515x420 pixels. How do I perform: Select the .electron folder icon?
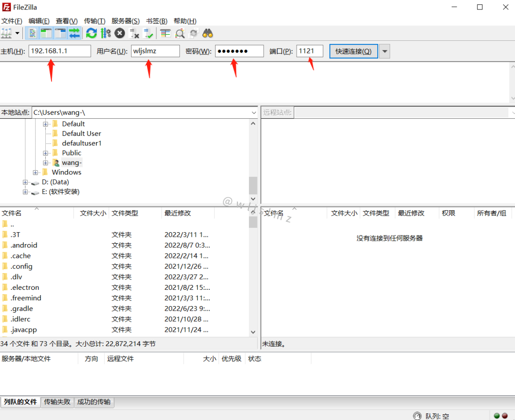coord(5,287)
